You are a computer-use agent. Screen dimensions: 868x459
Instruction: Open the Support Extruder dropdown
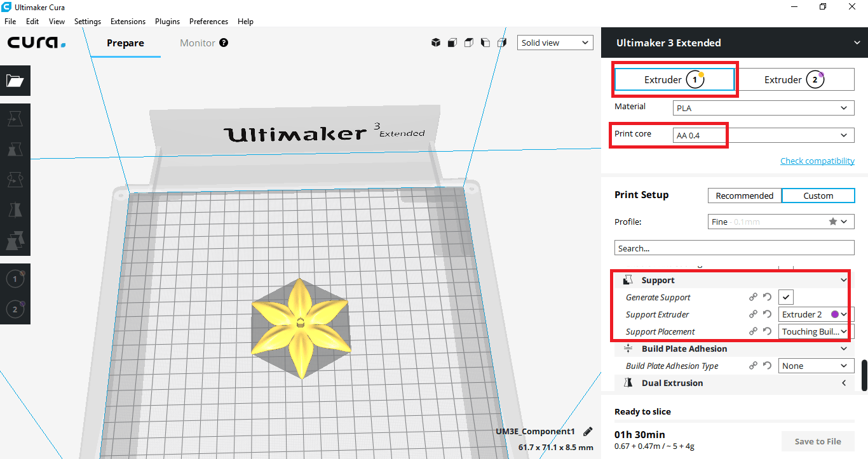point(816,314)
